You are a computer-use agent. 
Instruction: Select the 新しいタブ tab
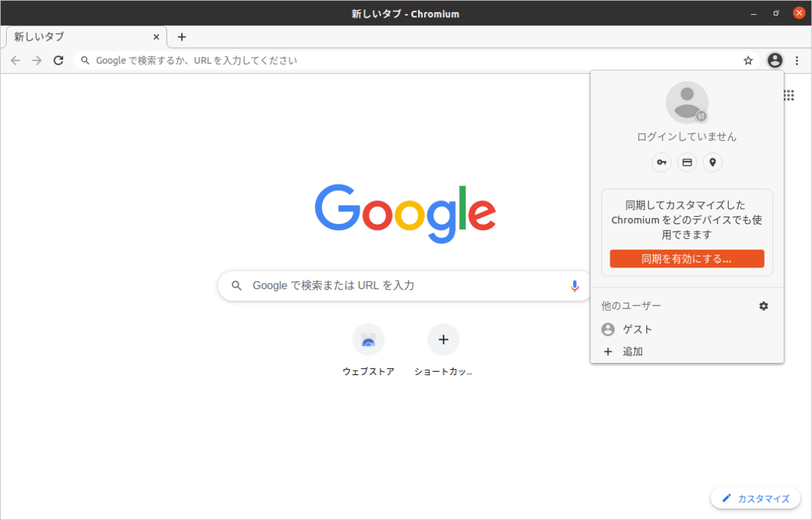coord(86,37)
